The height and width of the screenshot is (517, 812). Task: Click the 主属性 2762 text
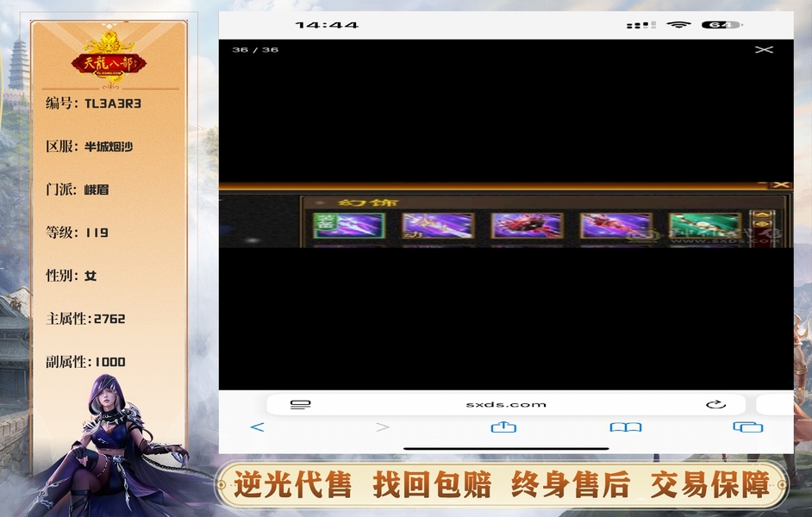[x=85, y=318]
